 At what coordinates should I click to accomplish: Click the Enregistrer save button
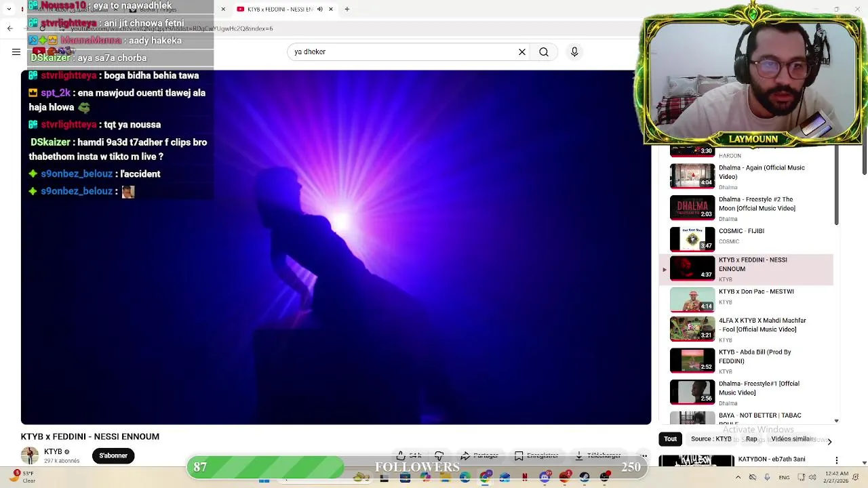click(536, 455)
